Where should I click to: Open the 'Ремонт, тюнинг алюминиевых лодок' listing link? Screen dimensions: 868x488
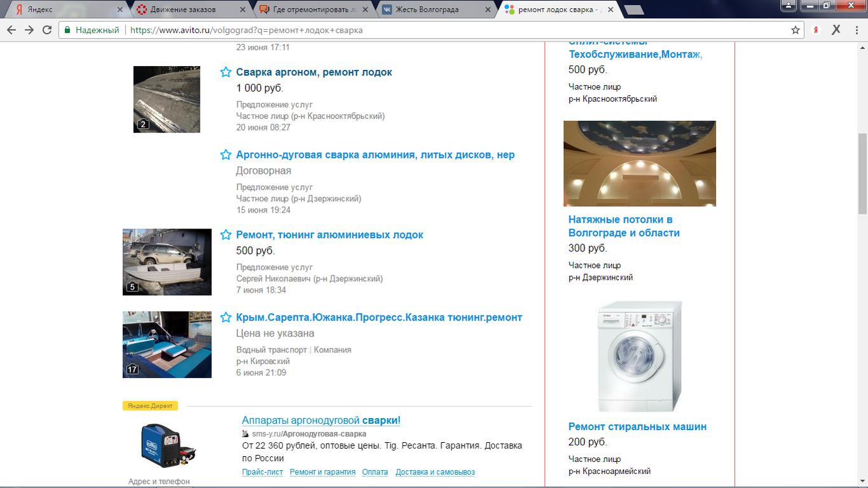point(329,235)
